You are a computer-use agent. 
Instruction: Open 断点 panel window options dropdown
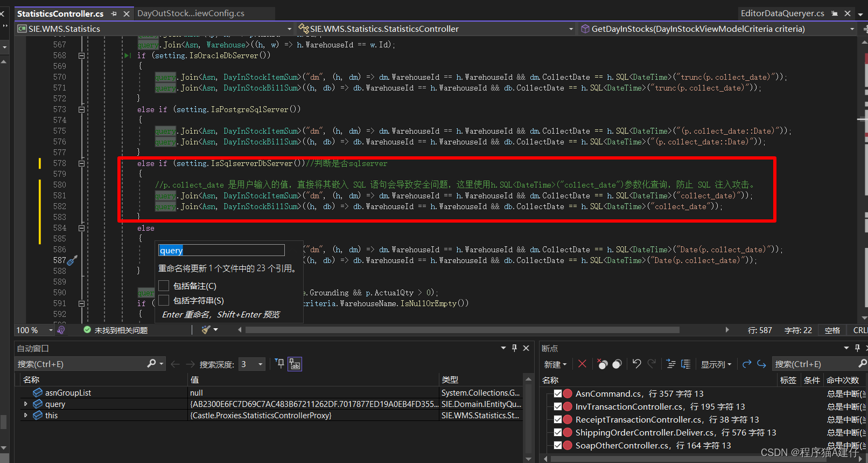point(846,348)
